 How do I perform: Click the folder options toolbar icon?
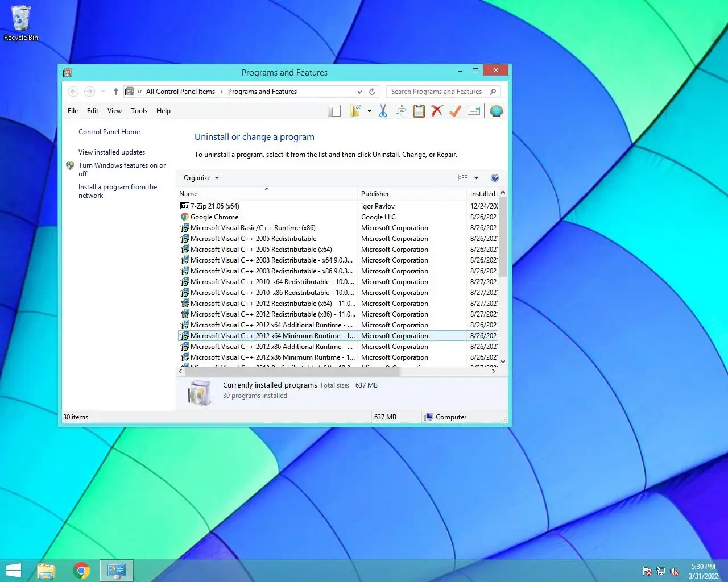(356, 111)
